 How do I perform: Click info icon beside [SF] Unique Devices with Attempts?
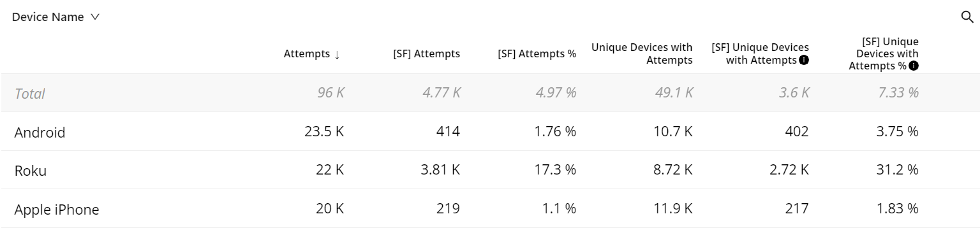[x=804, y=61]
